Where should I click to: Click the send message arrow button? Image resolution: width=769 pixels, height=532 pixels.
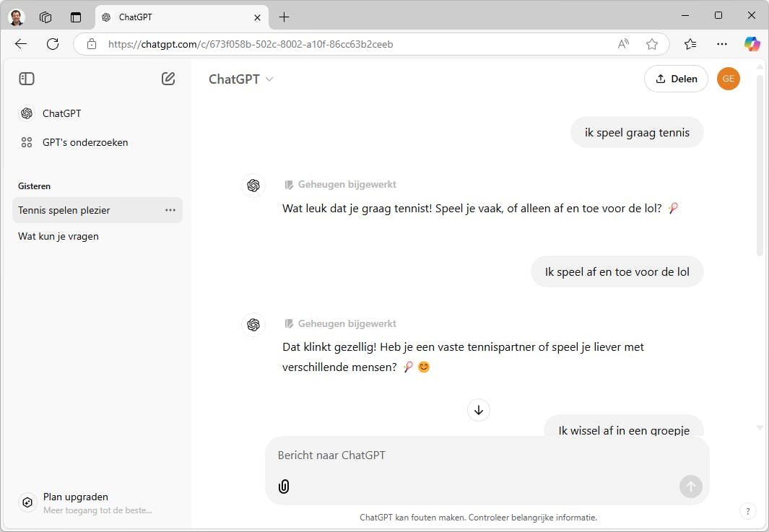(690, 487)
